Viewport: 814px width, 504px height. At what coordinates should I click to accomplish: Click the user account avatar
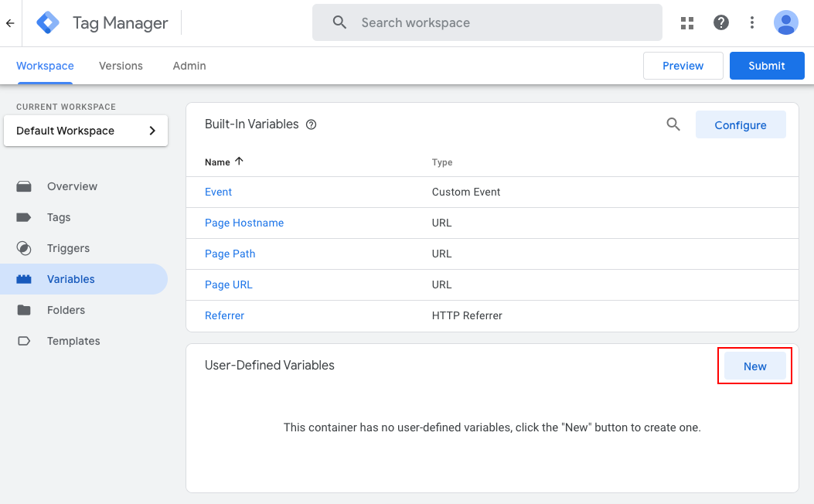(x=786, y=23)
